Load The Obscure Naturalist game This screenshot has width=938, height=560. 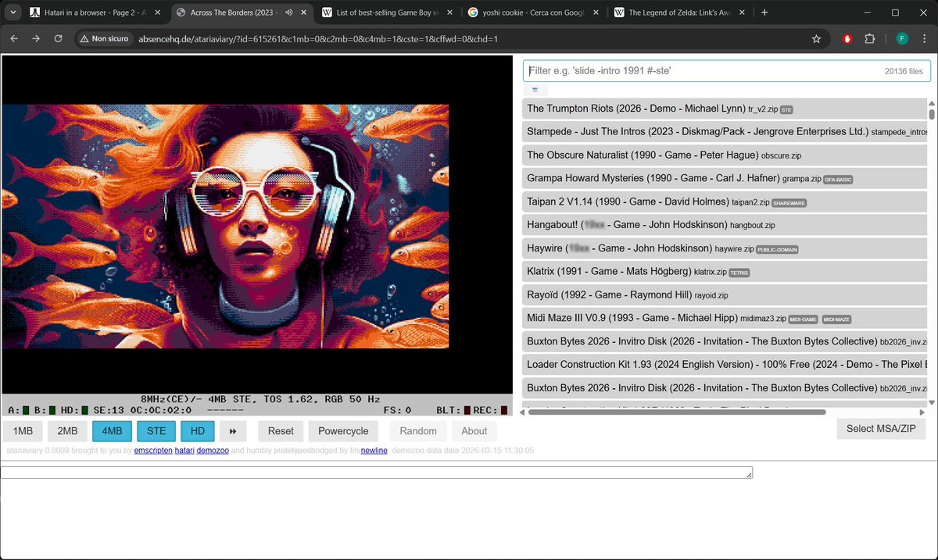coord(725,155)
